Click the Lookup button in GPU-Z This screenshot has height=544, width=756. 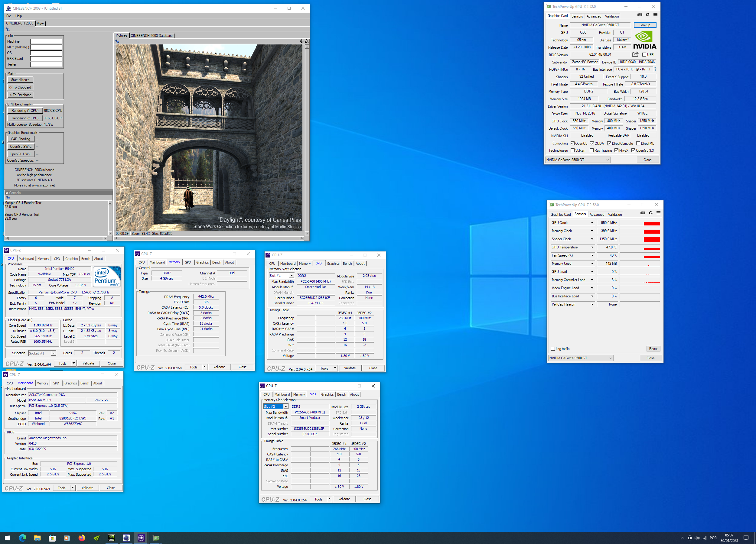tap(645, 25)
